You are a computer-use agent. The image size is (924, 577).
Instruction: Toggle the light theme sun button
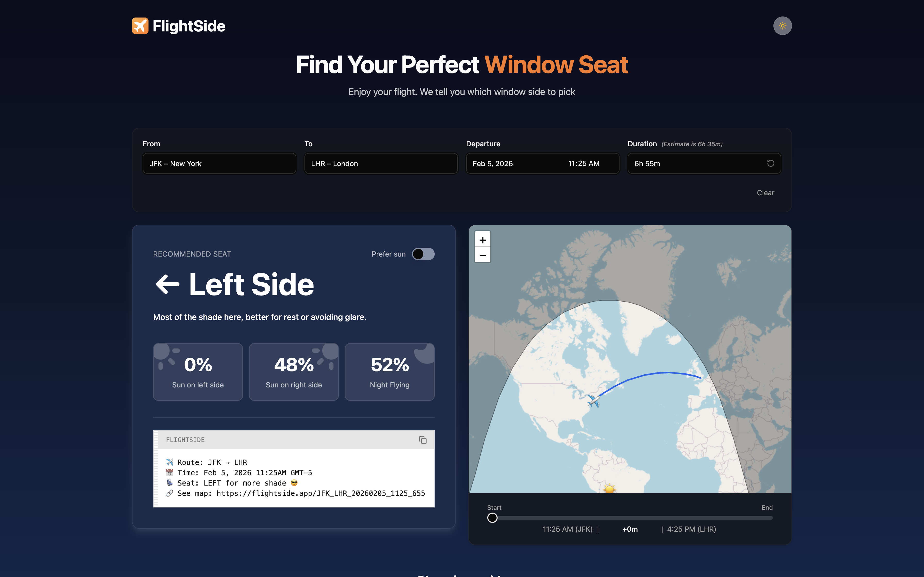(x=782, y=26)
